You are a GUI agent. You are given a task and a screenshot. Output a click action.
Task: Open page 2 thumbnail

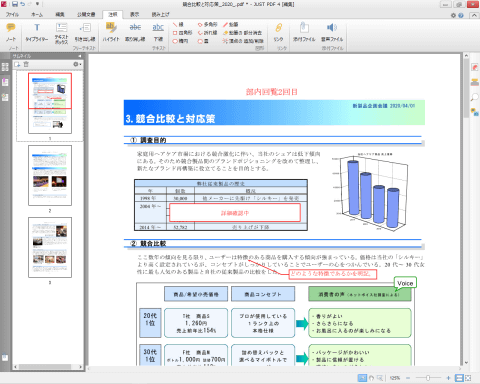[x=50, y=175]
